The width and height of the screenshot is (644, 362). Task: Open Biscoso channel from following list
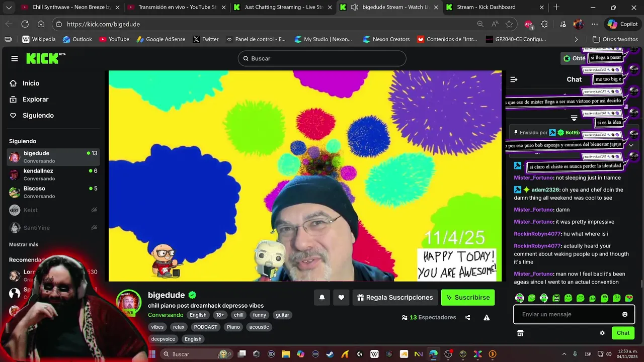(x=53, y=192)
